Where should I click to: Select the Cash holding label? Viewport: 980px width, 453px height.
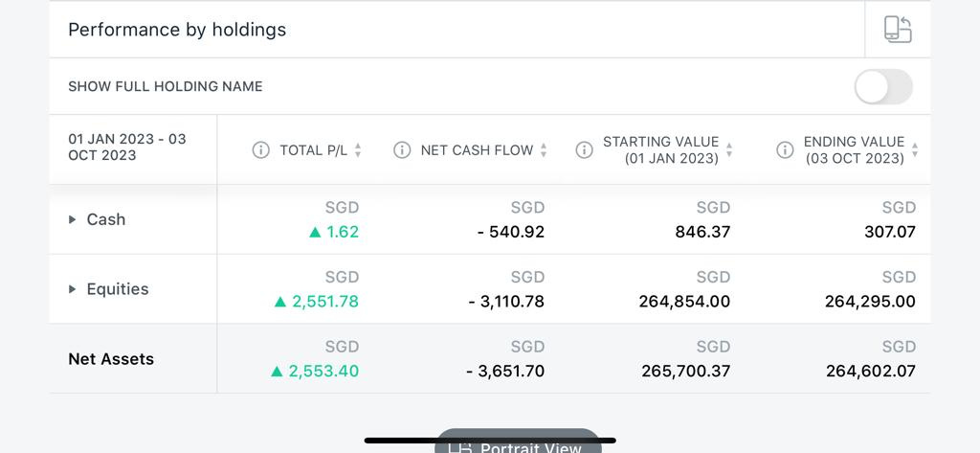[105, 219]
